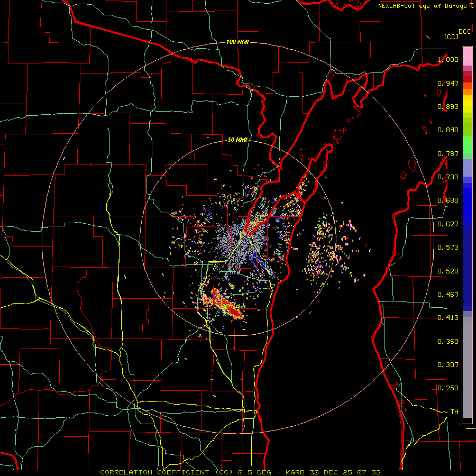The height and width of the screenshot is (476, 476).
Task: Click the 0.680 scale value
Action: [448, 200]
